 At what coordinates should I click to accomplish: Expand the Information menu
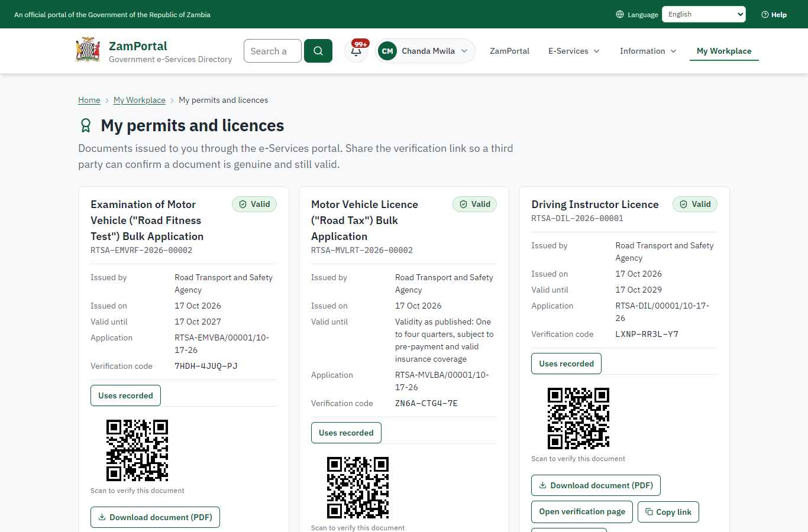[648, 51]
